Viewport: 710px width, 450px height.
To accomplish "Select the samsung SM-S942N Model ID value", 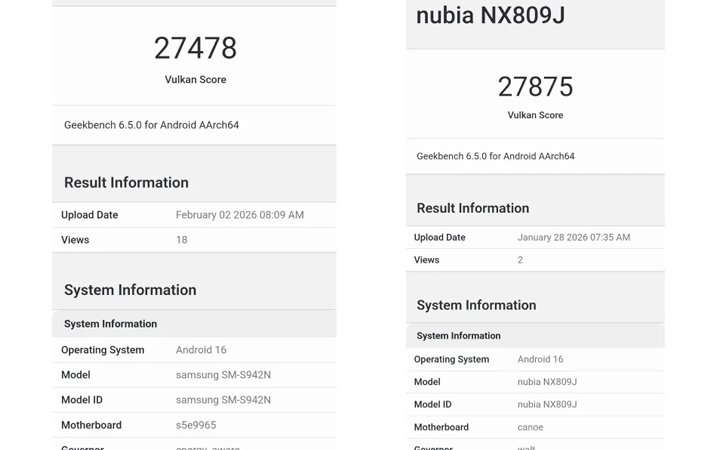I will [x=223, y=400].
